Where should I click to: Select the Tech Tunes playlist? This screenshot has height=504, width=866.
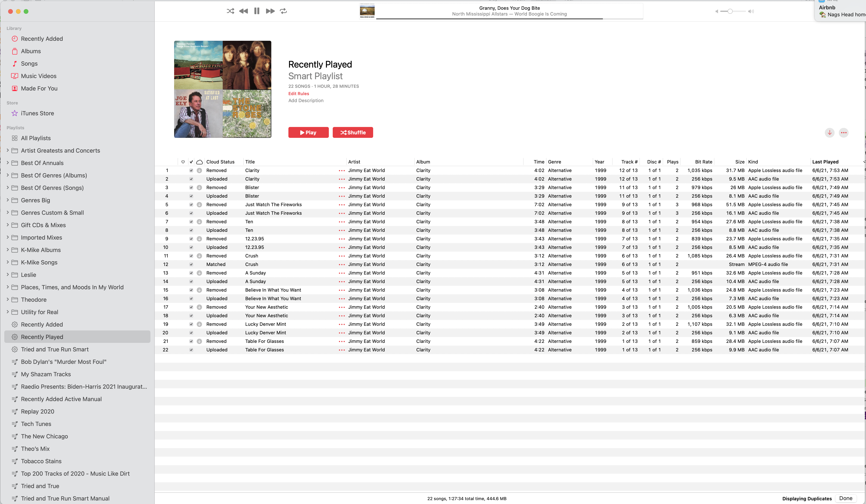click(x=36, y=424)
